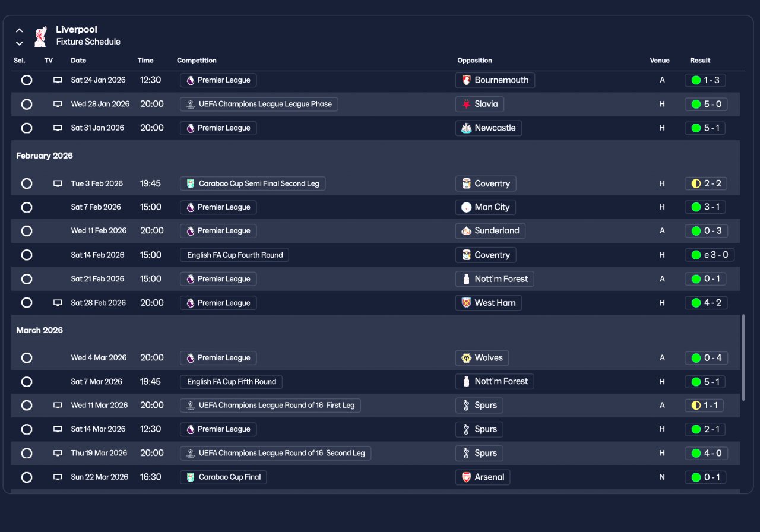Click the down chevron beside Fixture Schedule
Screen dimensions: 760x532
(x=20, y=43)
